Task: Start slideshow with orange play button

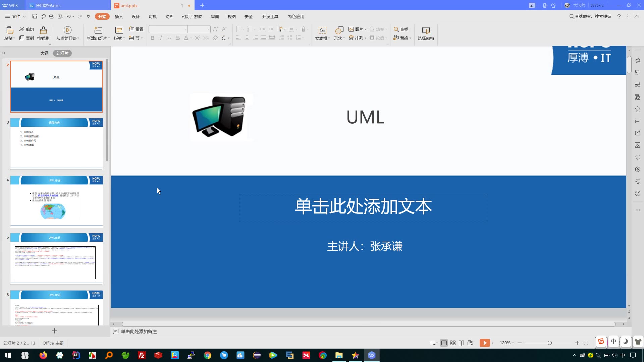Action: point(484,343)
